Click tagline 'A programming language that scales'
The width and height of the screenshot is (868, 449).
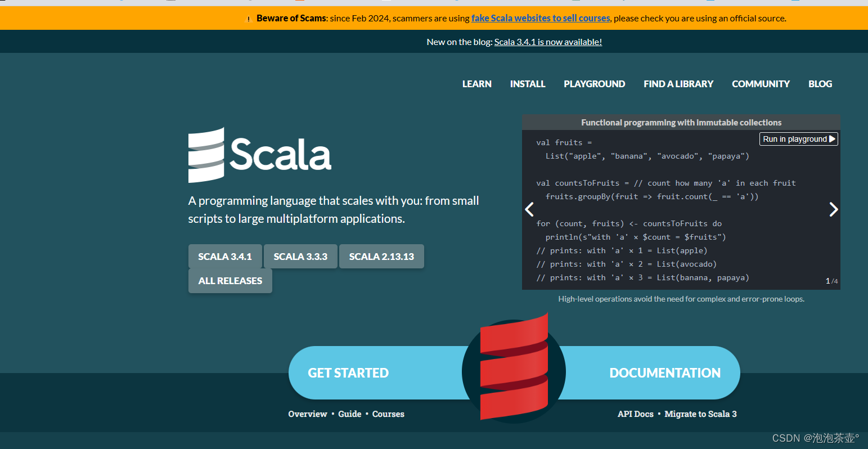(334, 210)
